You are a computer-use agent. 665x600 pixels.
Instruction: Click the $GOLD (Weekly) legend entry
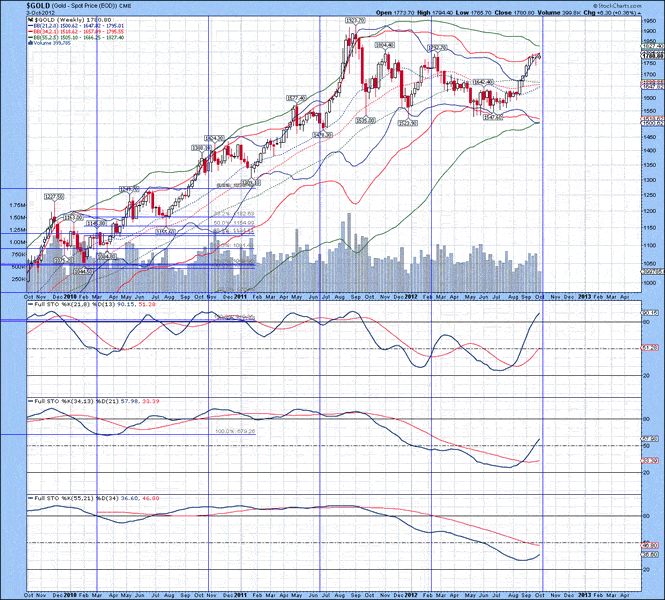pos(60,20)
